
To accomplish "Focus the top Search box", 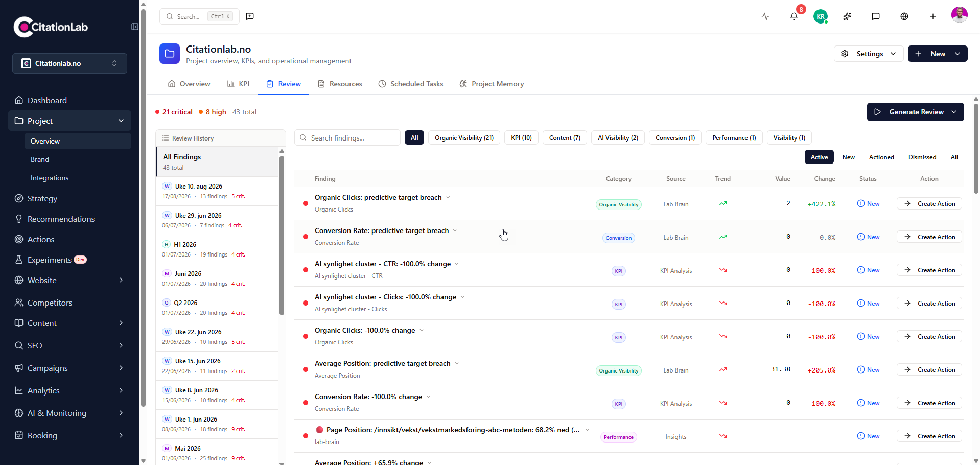I will [x=199, y=16].
